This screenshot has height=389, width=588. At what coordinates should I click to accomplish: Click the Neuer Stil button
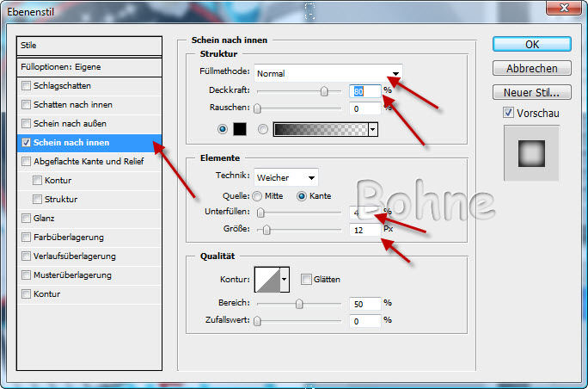click(531, 92)
